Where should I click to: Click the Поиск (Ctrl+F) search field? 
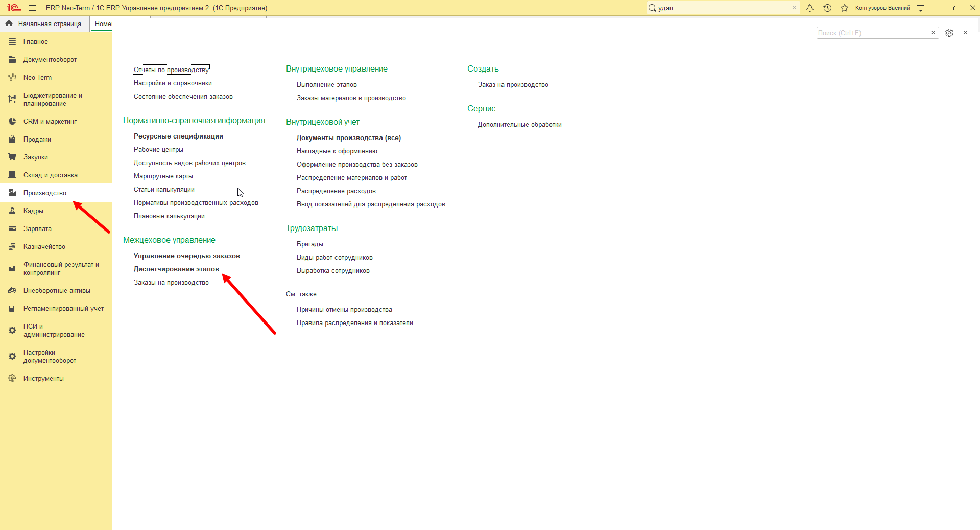[872, 33]
